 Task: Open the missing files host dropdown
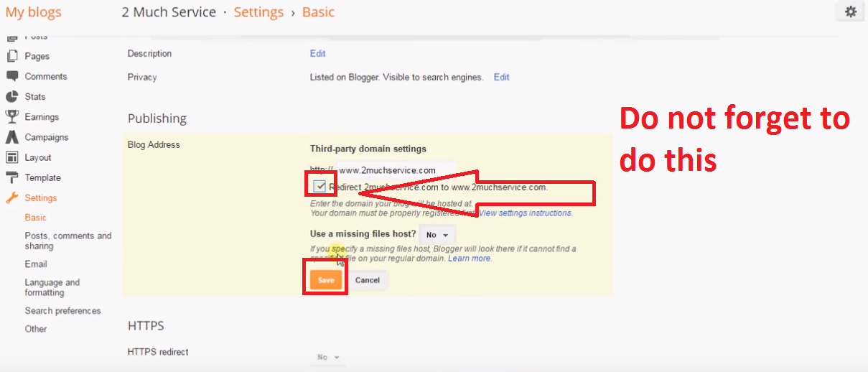click(x=437, y=235)
